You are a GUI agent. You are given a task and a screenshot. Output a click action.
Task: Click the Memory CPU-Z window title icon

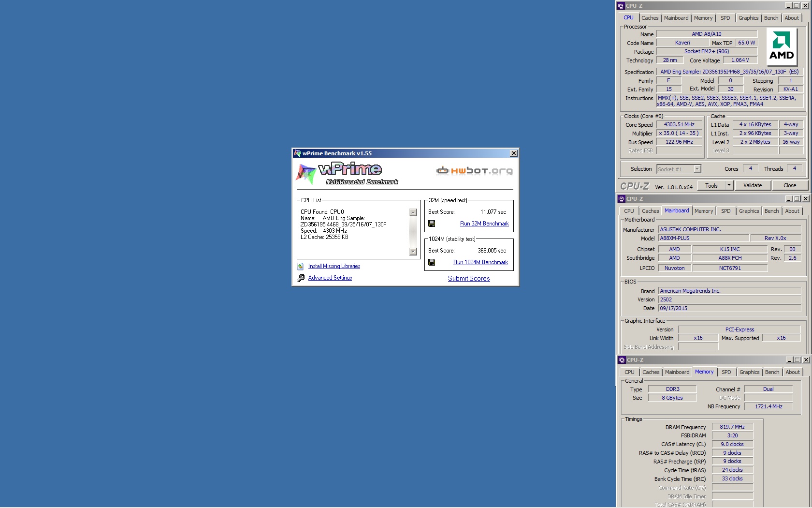tap(622, 360)
